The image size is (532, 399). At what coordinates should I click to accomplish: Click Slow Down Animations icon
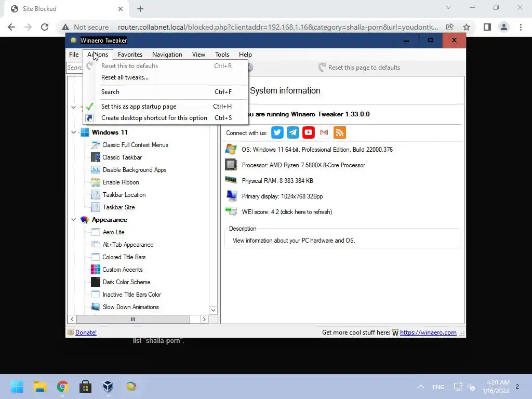click(x=96, y=307)
